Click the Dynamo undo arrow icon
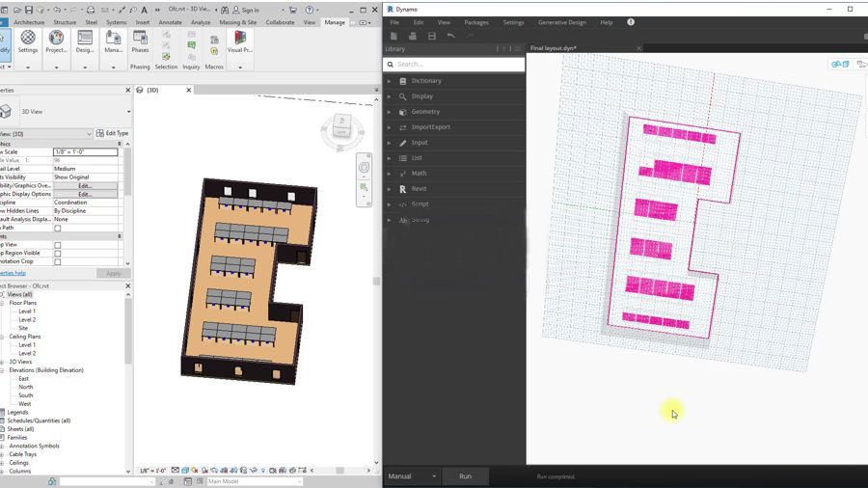Screen dimensions: 868x488 [450, 37]
